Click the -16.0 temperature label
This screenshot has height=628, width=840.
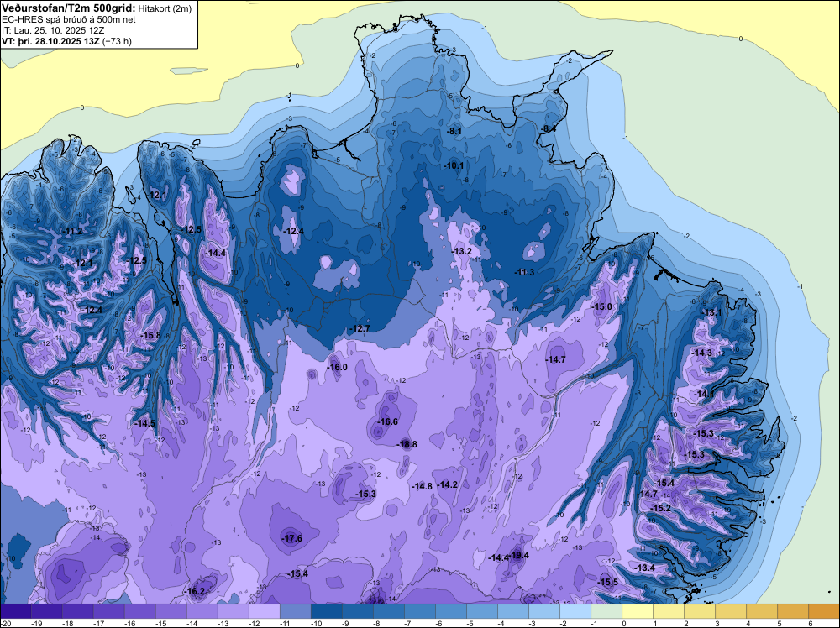337,367
